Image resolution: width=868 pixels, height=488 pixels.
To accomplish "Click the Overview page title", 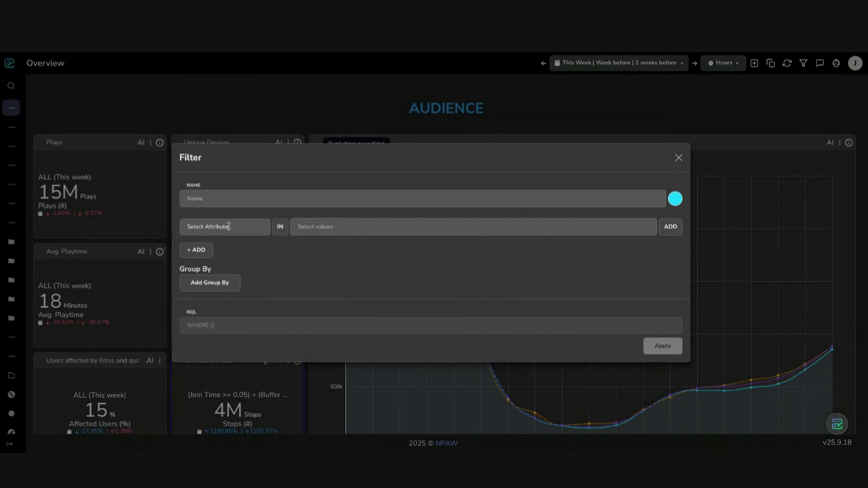I will point(45,63).
